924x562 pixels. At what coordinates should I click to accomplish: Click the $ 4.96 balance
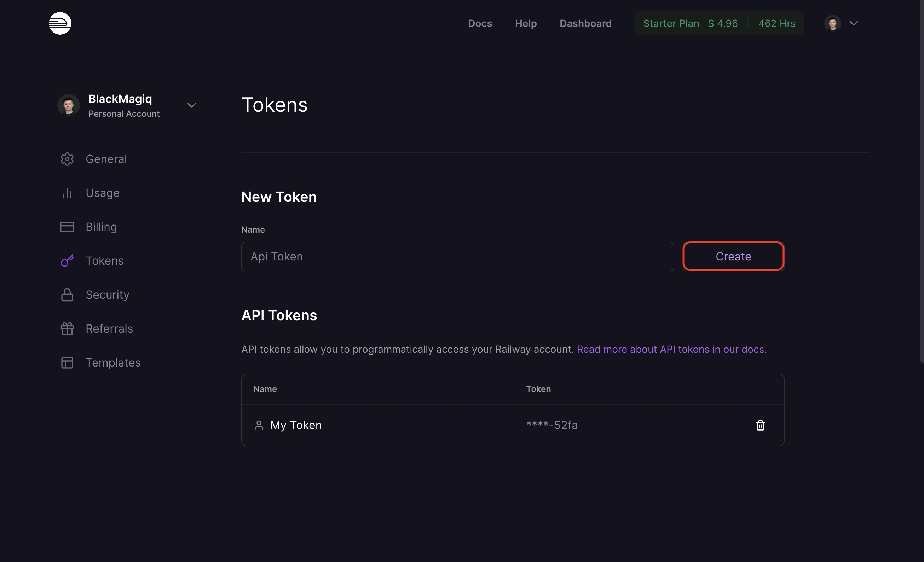pos(723,23)
